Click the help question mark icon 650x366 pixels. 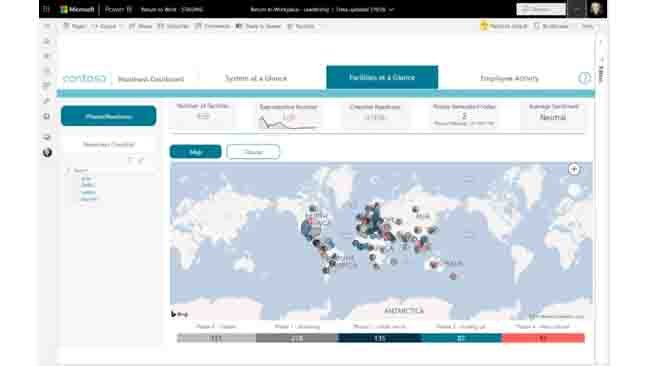(x=585, y=78)
